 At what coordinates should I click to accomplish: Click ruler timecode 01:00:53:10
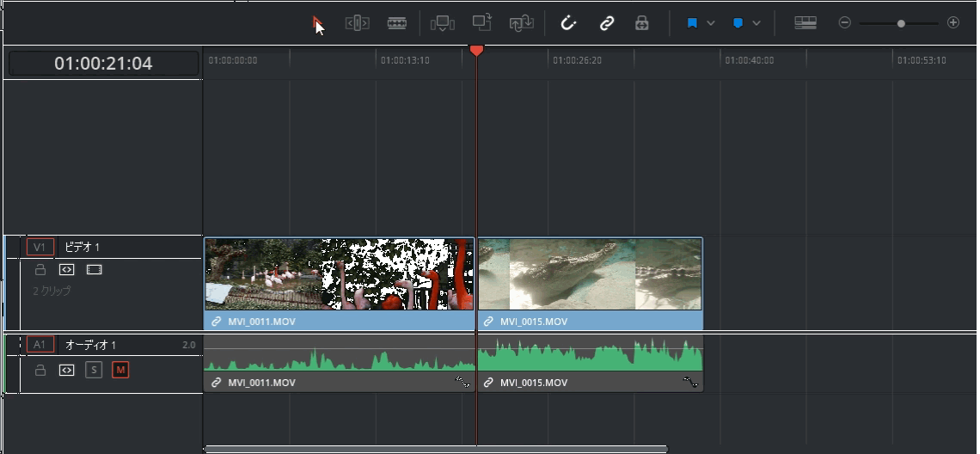tap(922, 61)
